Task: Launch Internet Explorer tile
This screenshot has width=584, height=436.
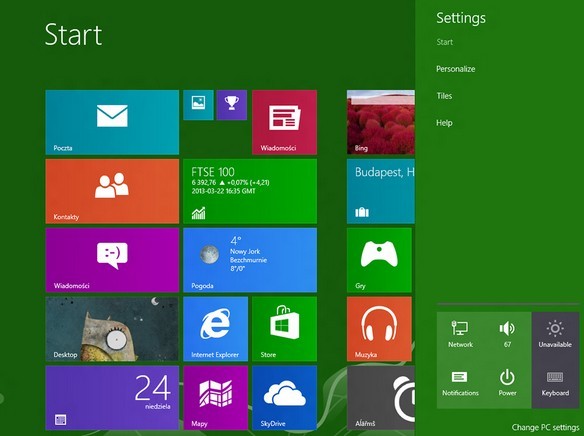Action: [215, 329]
